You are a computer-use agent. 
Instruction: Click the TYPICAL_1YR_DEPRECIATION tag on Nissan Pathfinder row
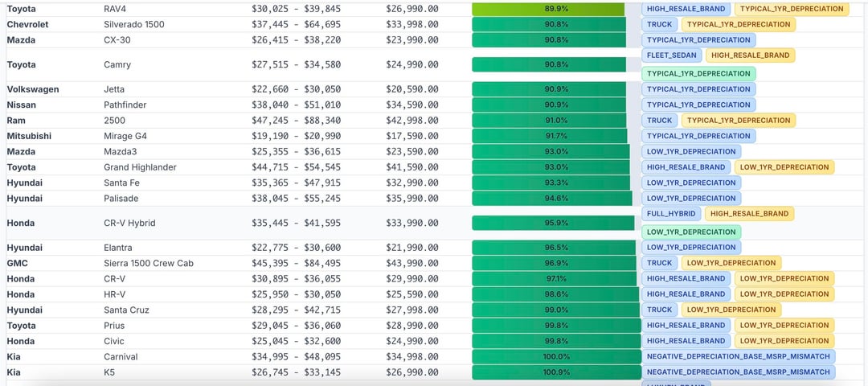pos(698,105)
